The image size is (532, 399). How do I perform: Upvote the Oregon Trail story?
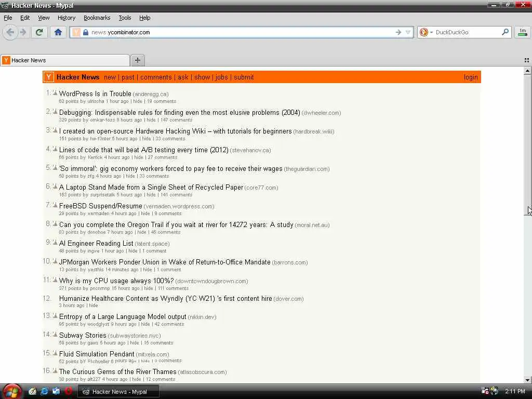coord(55,223)
